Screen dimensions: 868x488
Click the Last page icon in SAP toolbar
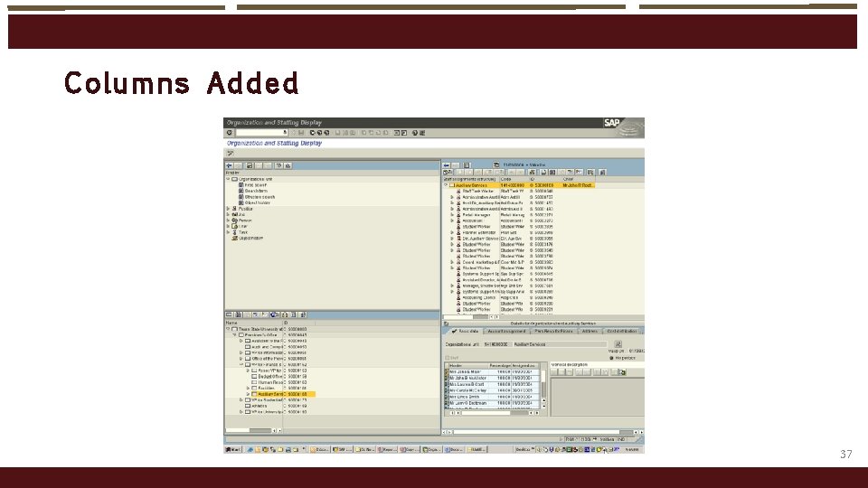386,133
